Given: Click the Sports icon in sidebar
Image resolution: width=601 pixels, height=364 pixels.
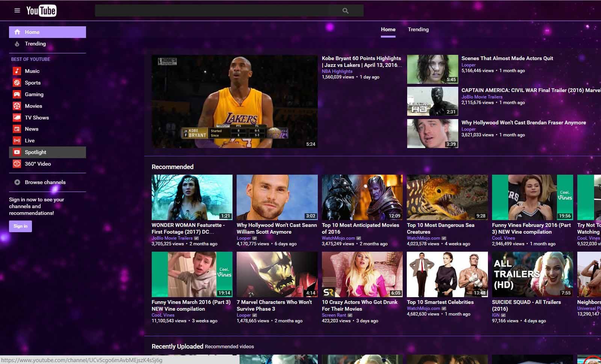Looking at the screenshot, I should click(x=17, y=83).
